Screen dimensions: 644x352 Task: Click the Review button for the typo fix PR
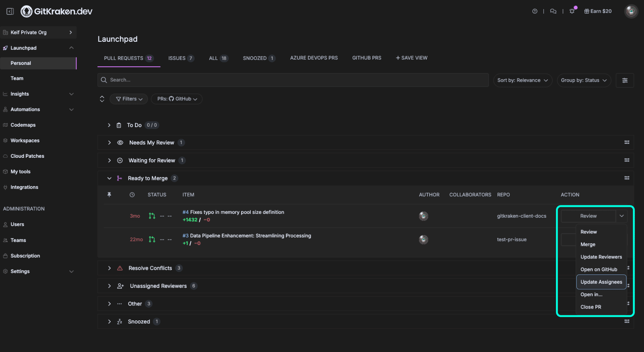588,216
